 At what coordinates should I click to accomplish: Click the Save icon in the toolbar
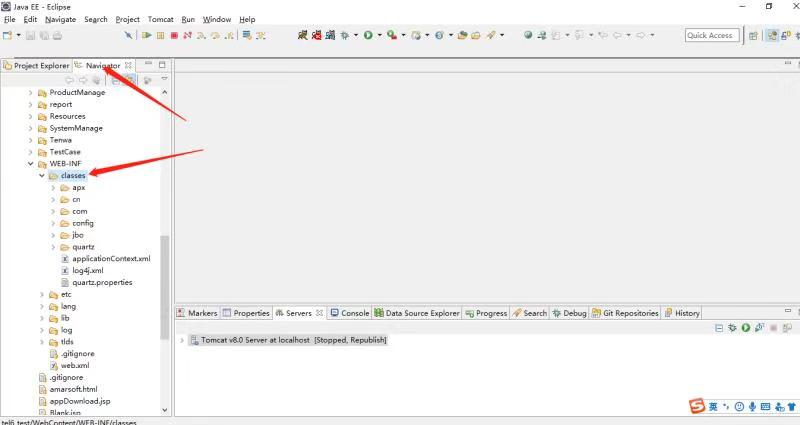(31, 35)
